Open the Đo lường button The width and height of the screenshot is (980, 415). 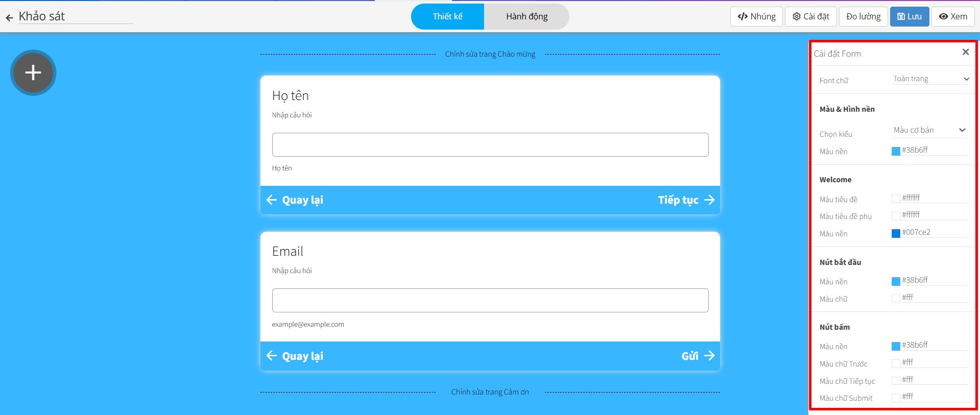tap(863, 16)
